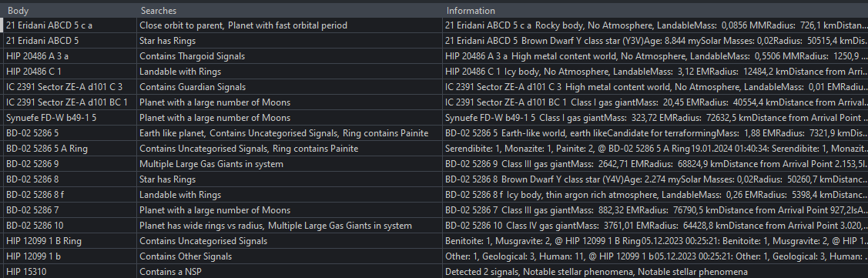Click the Contains Other Signals cell
868x278 pixels.
coord(290,257)
